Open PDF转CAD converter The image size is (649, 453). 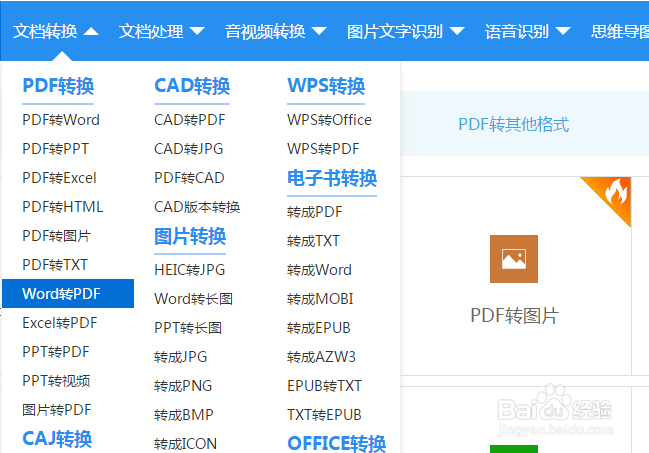pos(189,178)
